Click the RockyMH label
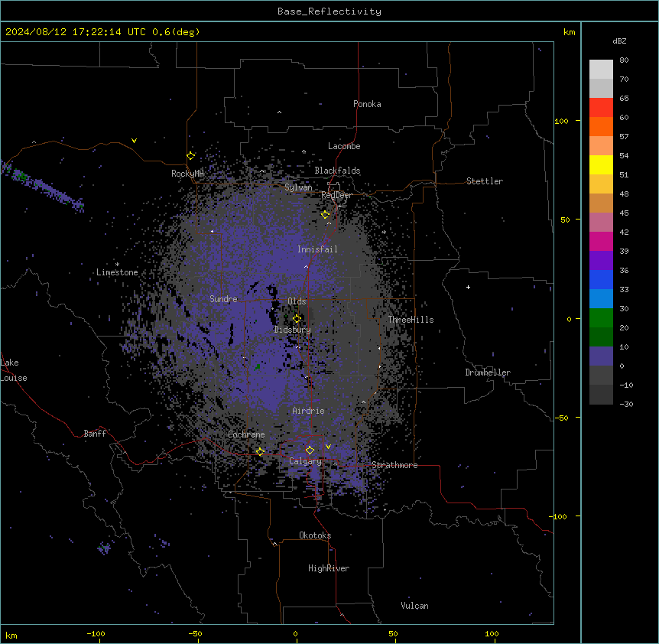The width and height of the screenshot is (659, 644). pyautogui.click(x=187, y=174)
